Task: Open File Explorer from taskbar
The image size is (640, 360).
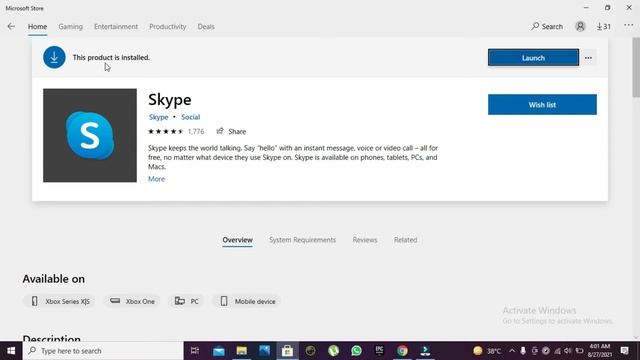Action: click(242, 351)
